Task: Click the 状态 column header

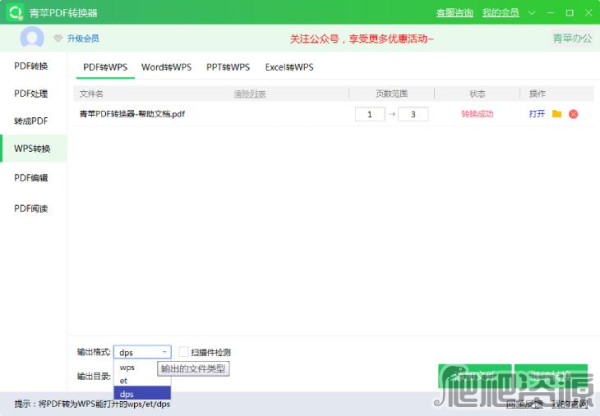Action: pyautogui.click(x=477, y=94)
